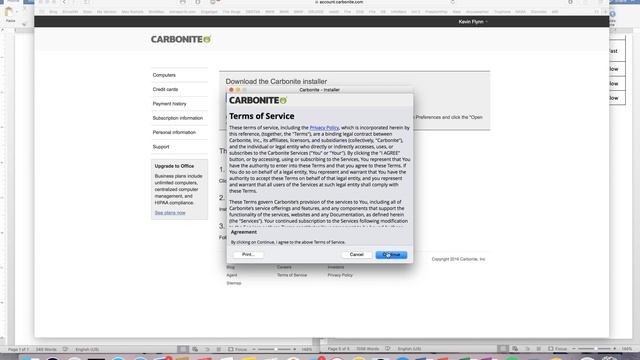Viewport: 640px width, 360px height.
Task: Click Continue in the Carbonite installer
Action: [391, 255]
